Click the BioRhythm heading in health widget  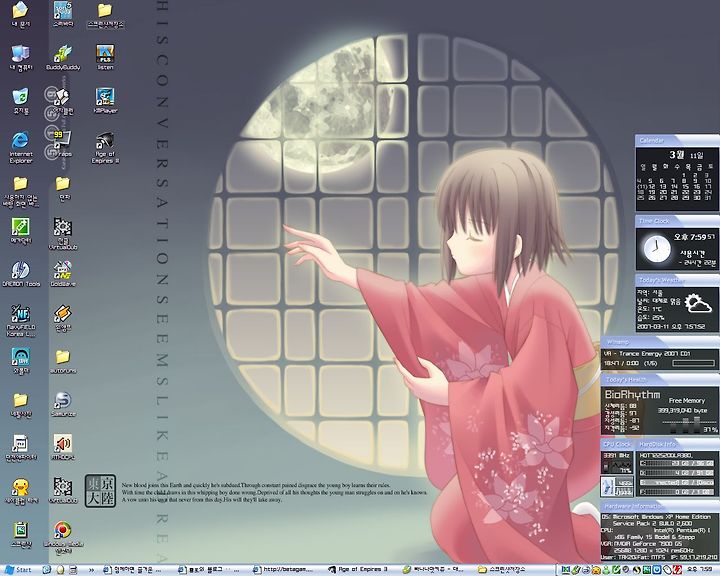coord(632,394)
